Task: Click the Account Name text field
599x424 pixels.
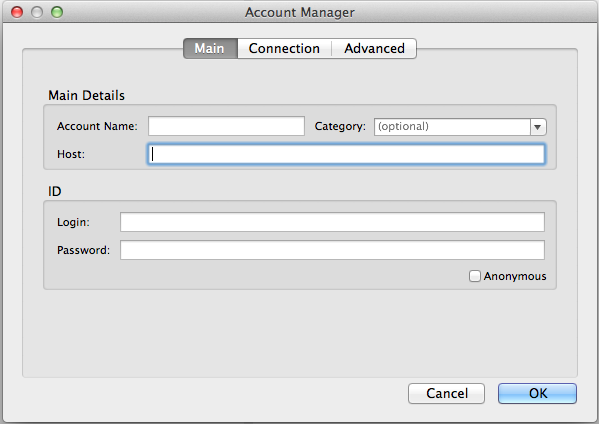Action: point(226,126)
